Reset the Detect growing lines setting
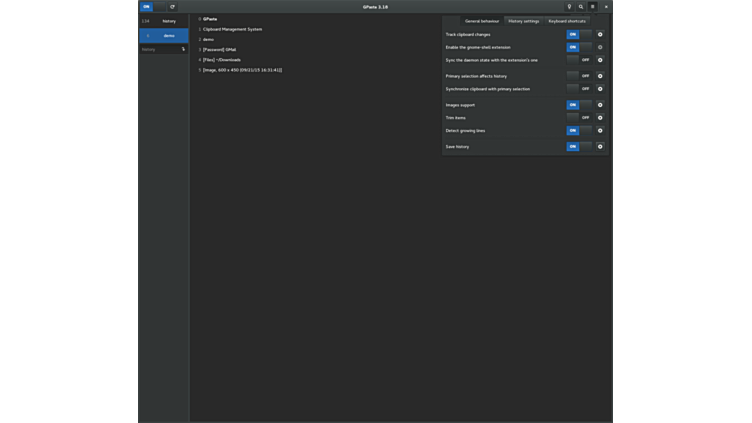 pyautogui.click(x=600, y=131)
